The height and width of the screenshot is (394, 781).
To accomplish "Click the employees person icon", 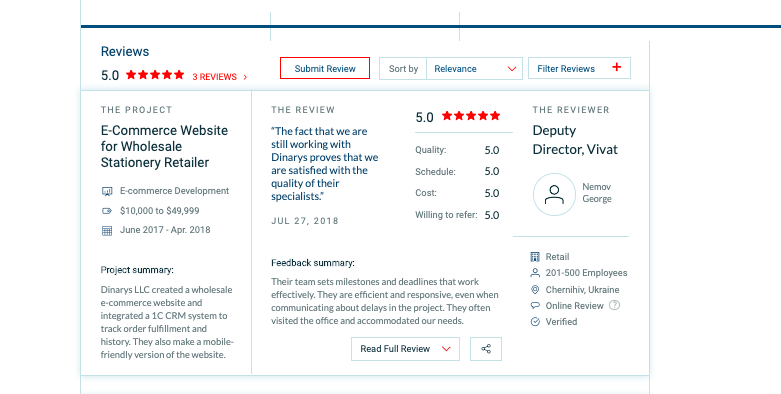I will point(535,272).
